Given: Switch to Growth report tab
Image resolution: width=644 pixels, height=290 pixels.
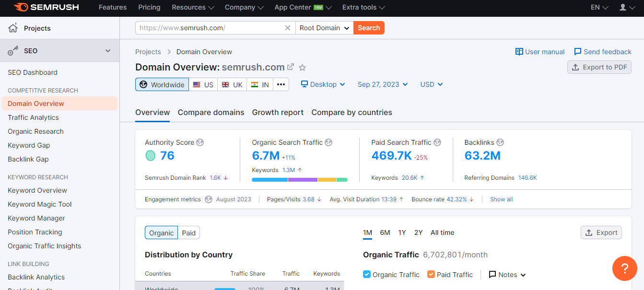Looking at the screenshot, I should tap(278, 112).
